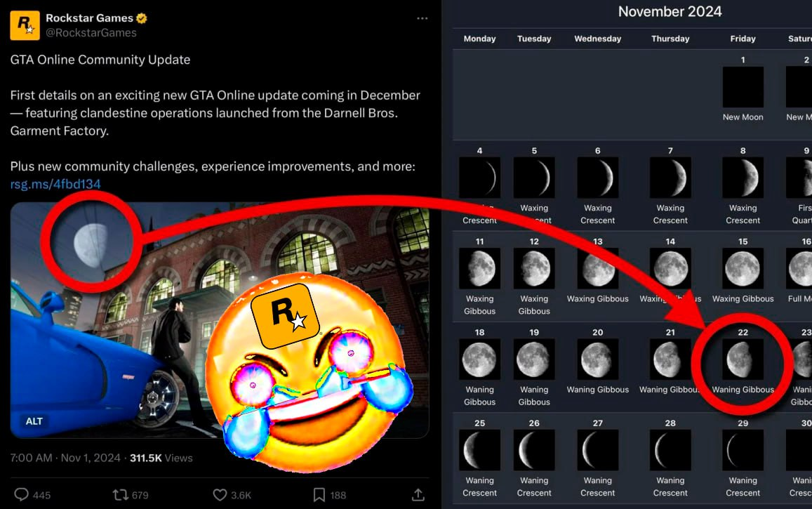
Task: Click the Waxing Crescent label under day 7
Action: click(x=670, y=214)
